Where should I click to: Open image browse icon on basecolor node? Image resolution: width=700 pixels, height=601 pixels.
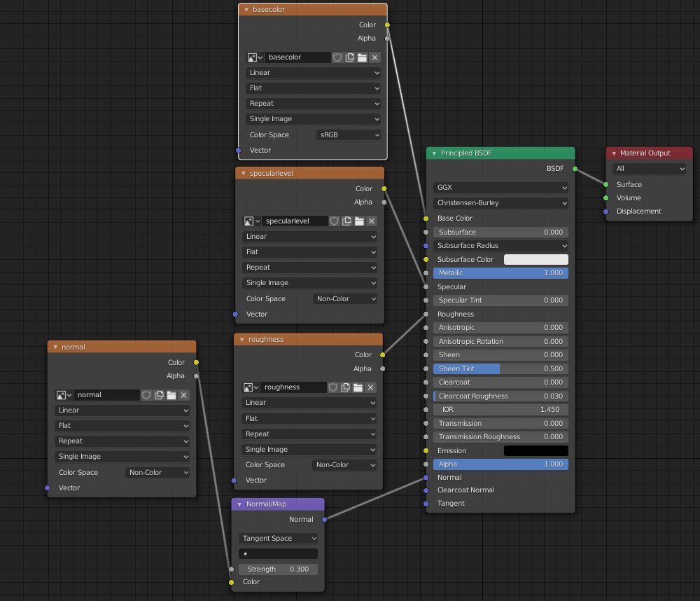255,57
